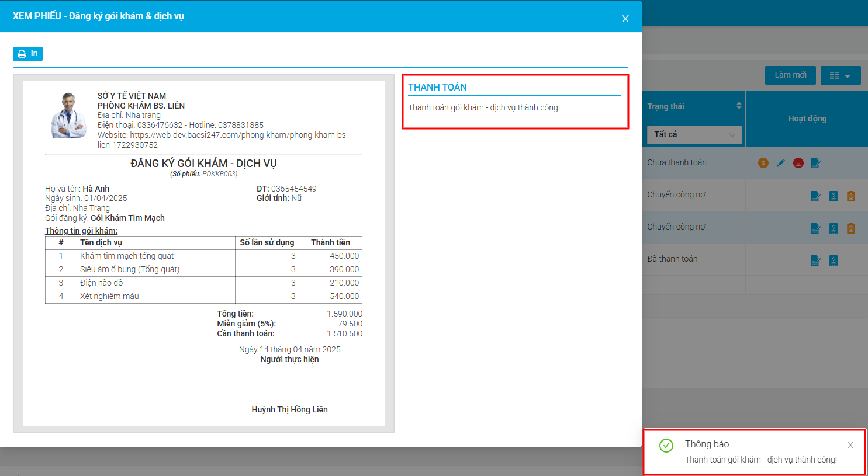
Task: Click the slip number PDKKB003
Action: click(219, 174)
